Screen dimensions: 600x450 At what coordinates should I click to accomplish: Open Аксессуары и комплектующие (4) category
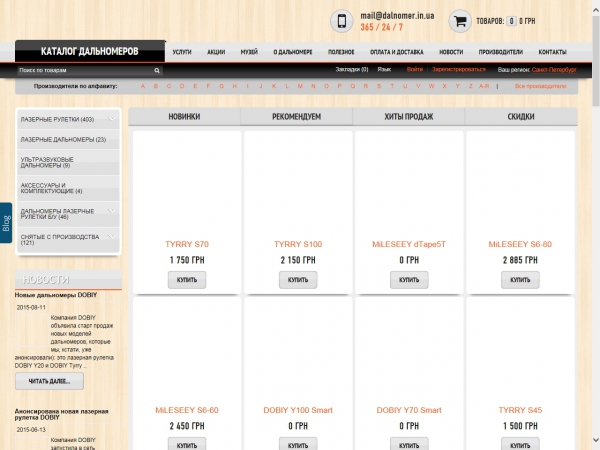pos(68,188)
